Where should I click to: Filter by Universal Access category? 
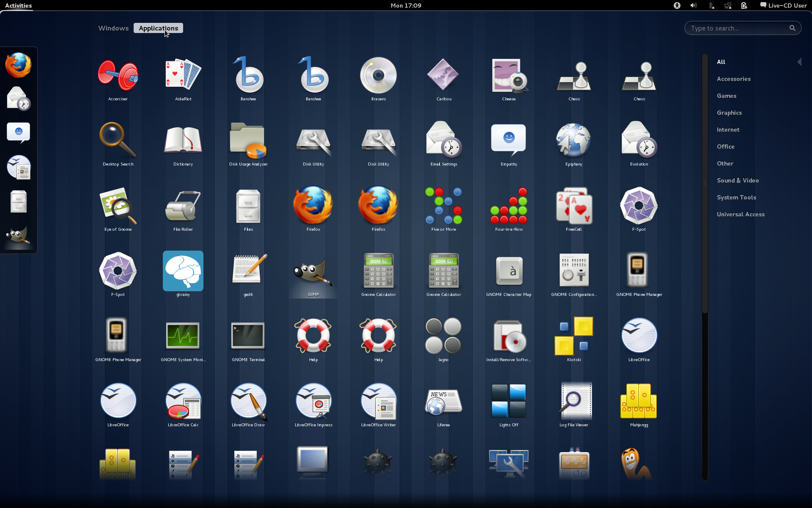pyautogui.click(x=741, y=214)
